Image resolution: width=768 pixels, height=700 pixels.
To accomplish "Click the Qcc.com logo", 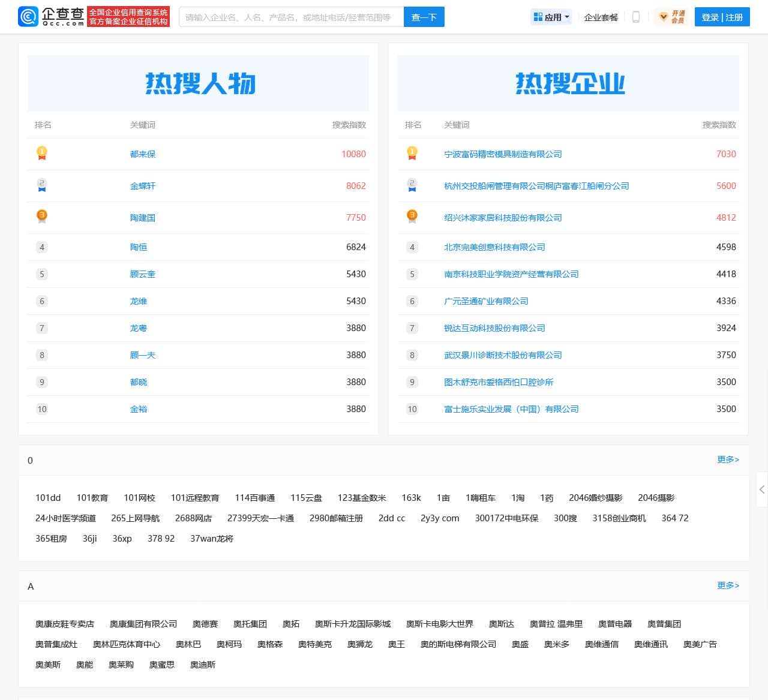I will coord(52,17).
